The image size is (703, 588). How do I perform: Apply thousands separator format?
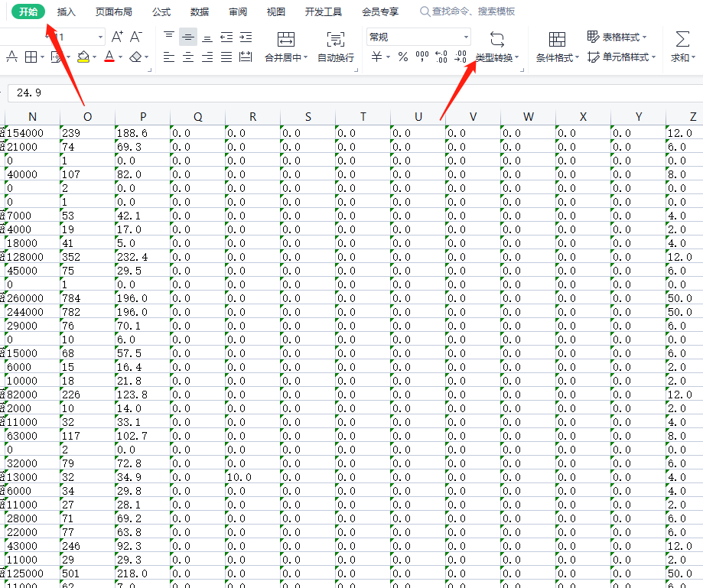(x=422, y=57)
